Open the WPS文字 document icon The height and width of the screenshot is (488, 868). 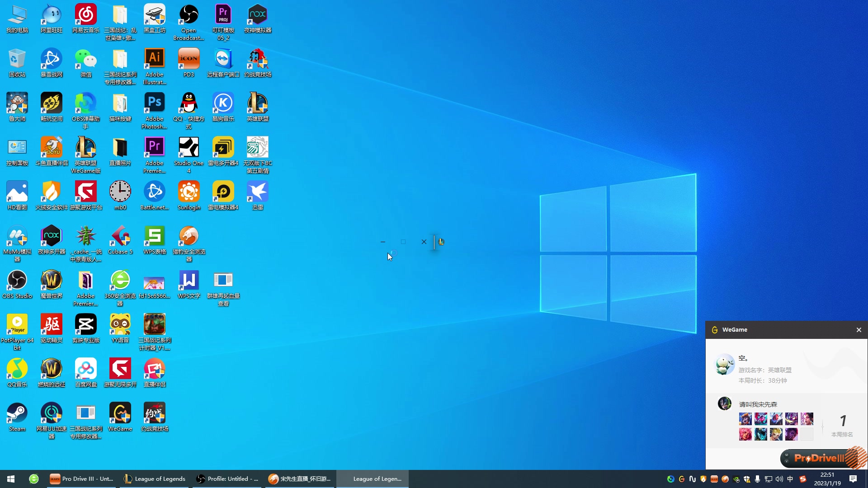(189, 280)
